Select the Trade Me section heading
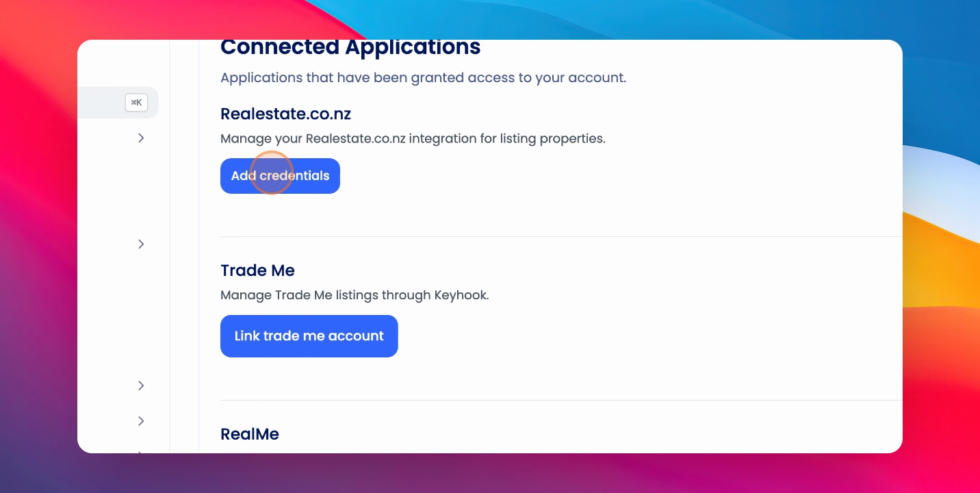The width and height of the screenshot is (980, 493). coord(257,270)
